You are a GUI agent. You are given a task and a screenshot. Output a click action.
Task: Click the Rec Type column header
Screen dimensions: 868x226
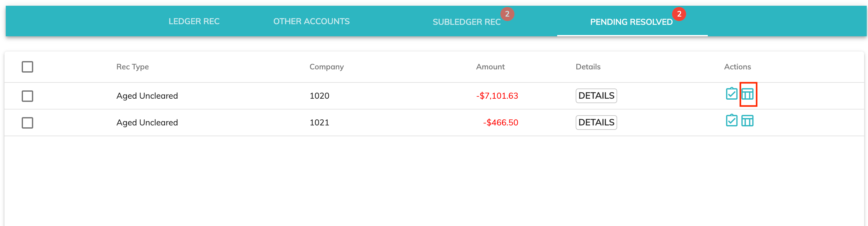pyautogui.click(x=132, y=67)
